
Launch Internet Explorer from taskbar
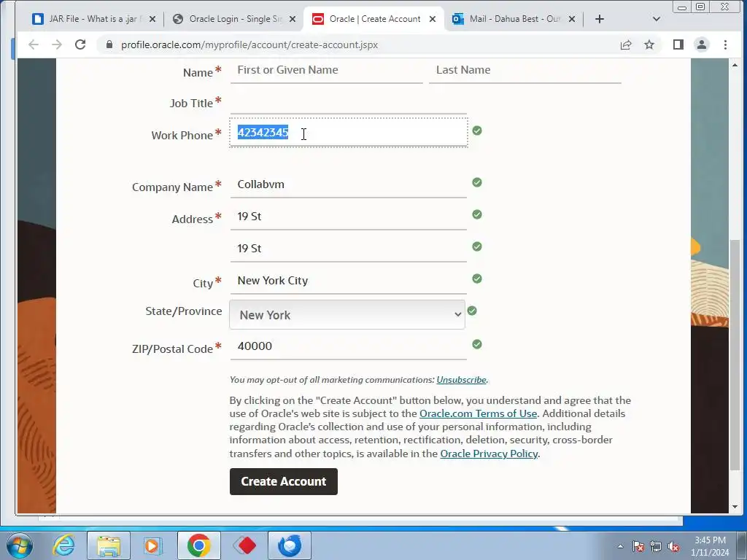(x=64, y=545)
